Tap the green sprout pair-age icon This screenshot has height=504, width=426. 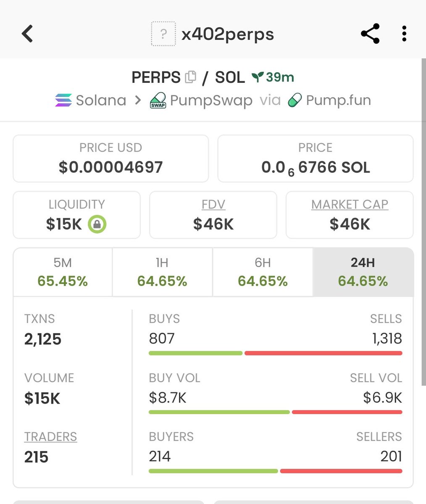tap(257, 77)
